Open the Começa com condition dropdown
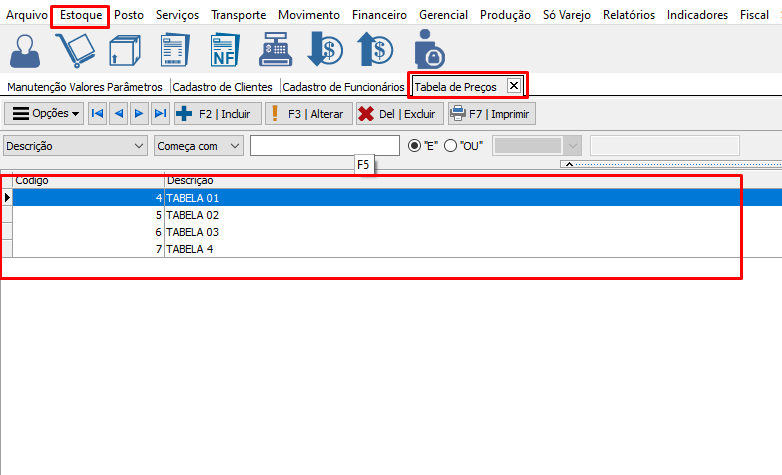This screenshot has height=475, width=782. (x=235, y=146)
